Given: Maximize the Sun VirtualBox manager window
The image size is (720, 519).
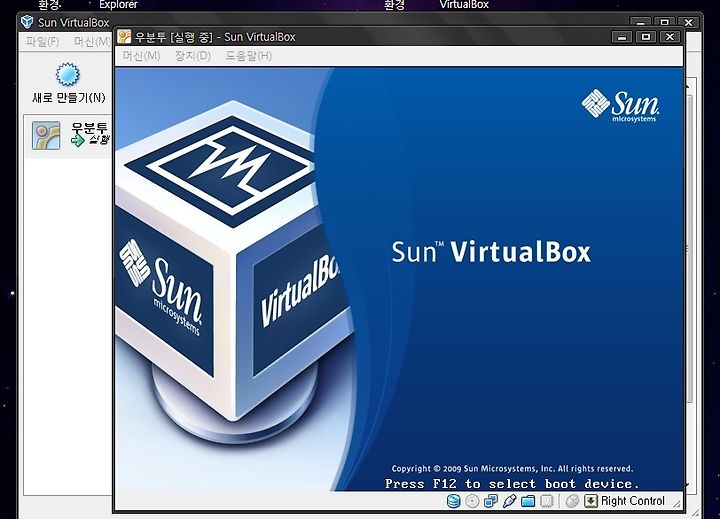Looking at the screenshot, I should [664, 22].
